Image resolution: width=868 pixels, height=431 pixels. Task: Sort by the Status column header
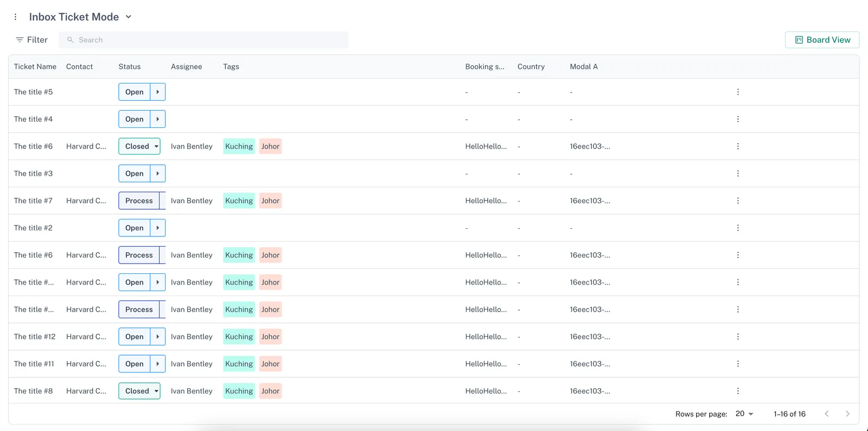coord(130,67)
